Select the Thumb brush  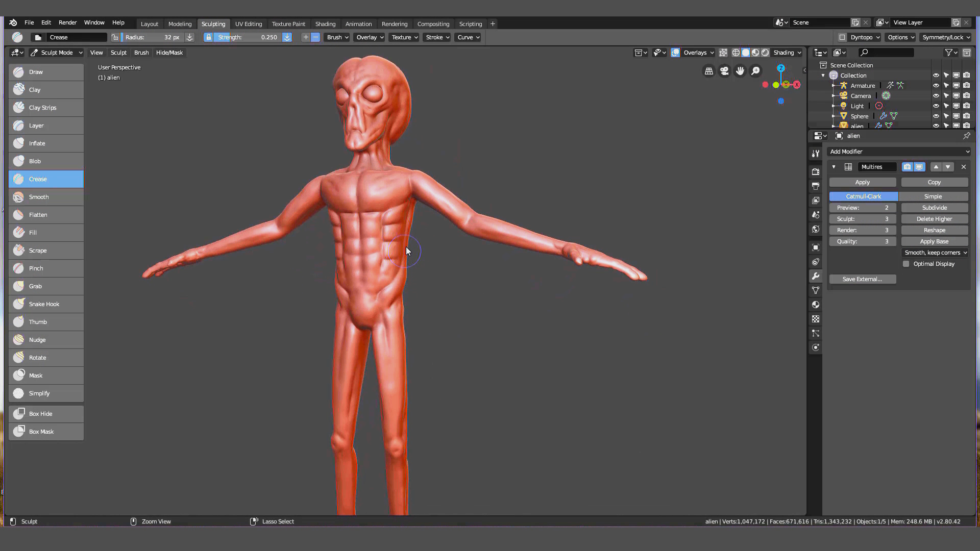(x=46, y=322)
